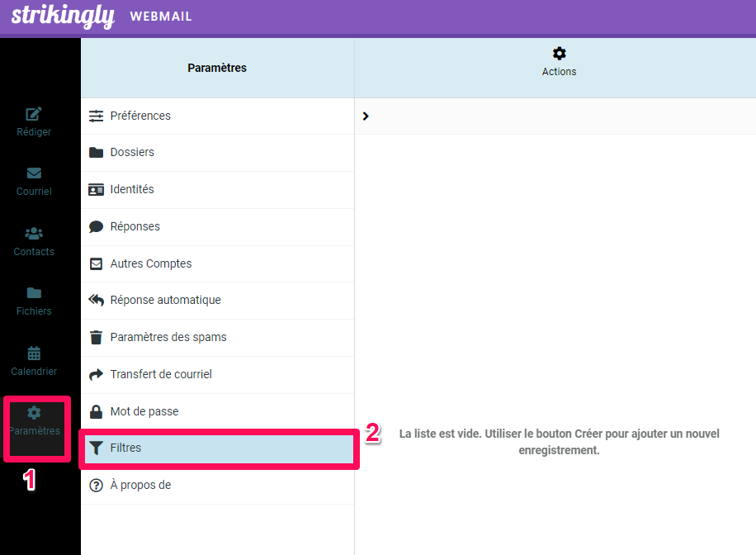Open the Courriel envelope icon
The width and height of the screenshot is (756, 555).
click(x=34, y=173)
